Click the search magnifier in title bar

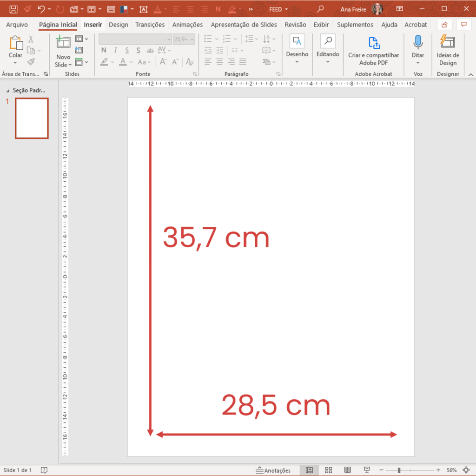(320, 9)
